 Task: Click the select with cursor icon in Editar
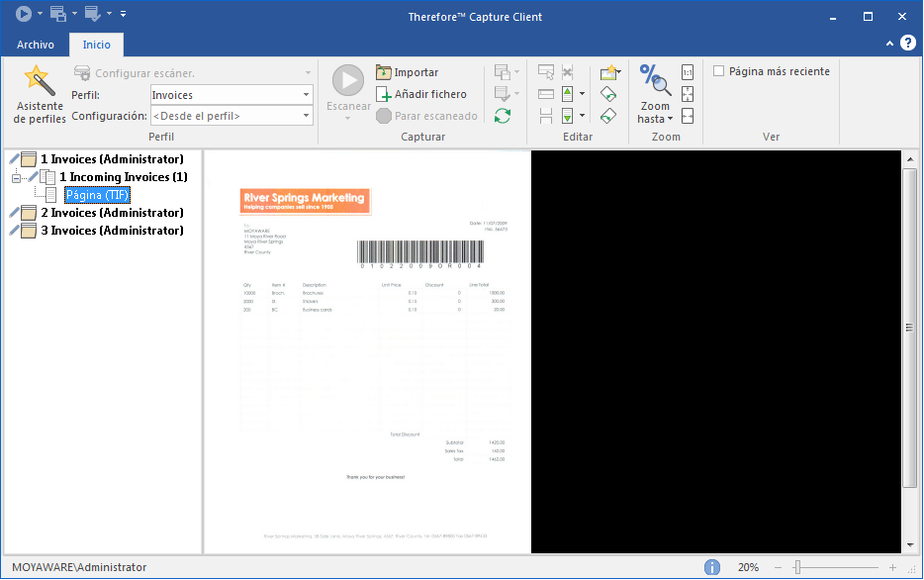546,72
